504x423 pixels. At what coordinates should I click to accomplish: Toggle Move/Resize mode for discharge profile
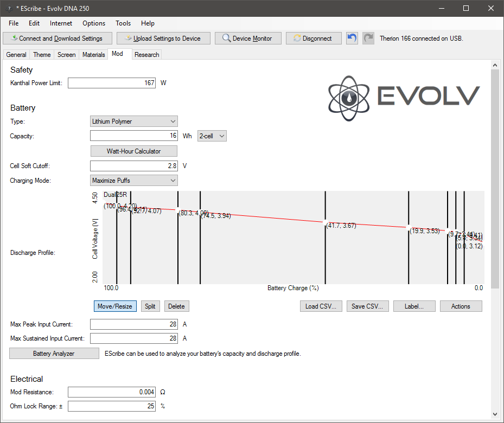[115, 306]
